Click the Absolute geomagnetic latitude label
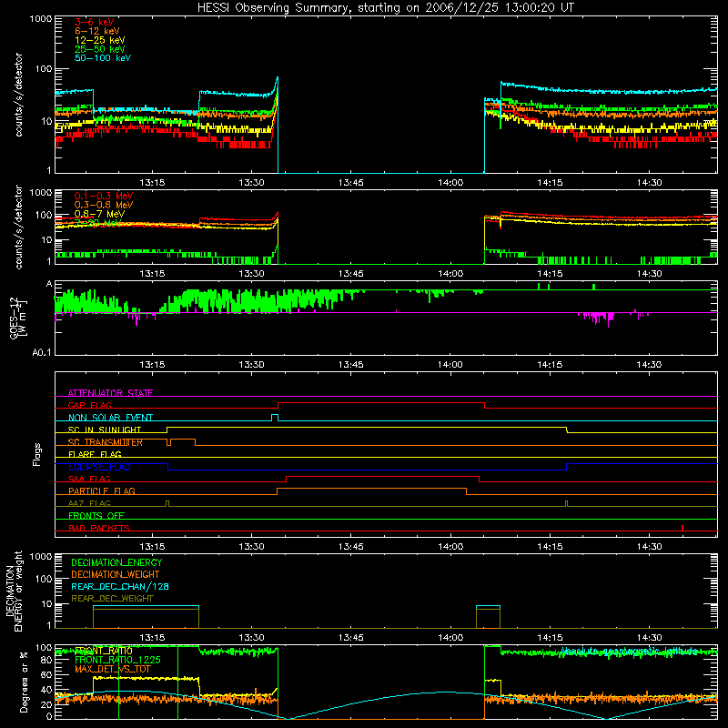The image size is (728, 728). click(x=629, y=651)
